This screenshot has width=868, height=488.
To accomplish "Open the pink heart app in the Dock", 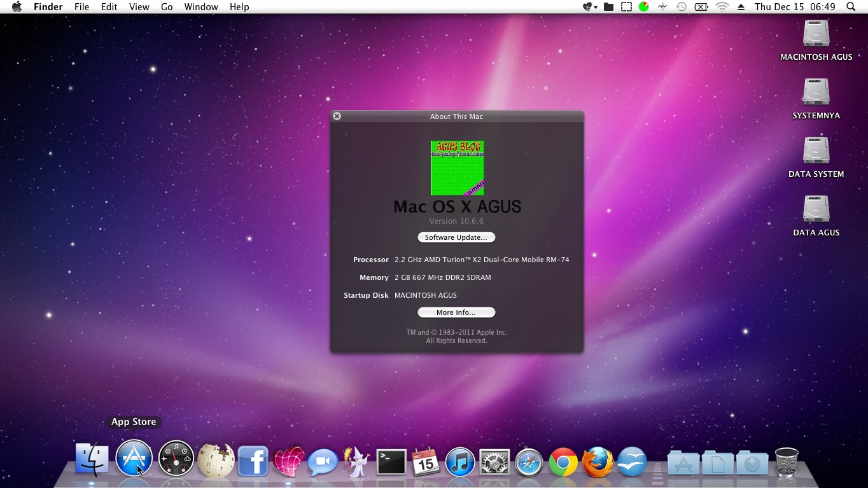I will (289, 461).
